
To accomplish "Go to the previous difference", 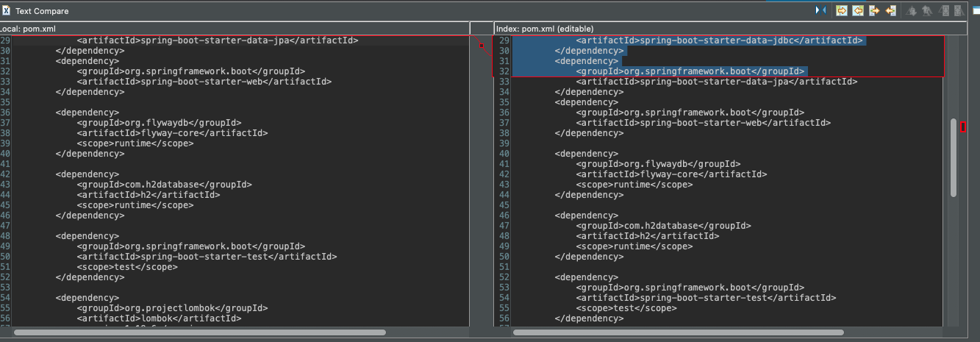I will 927,10.
